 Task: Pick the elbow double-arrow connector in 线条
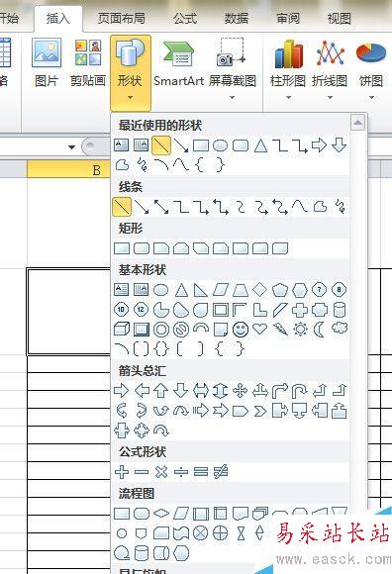pyautogui.click(x=221, y=207)
